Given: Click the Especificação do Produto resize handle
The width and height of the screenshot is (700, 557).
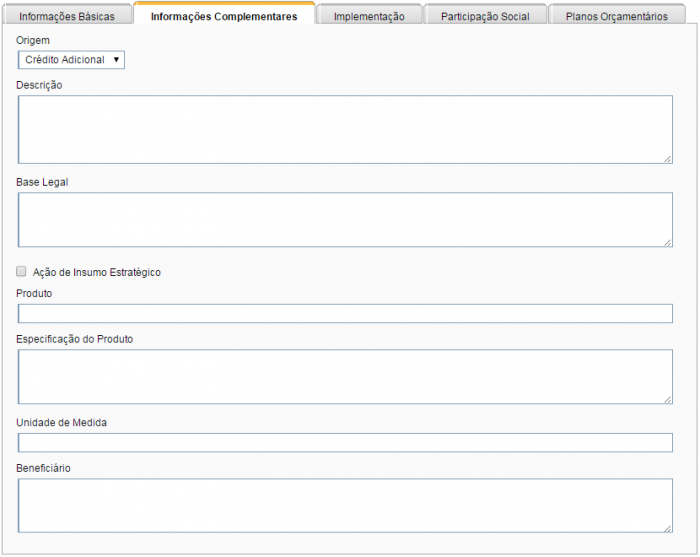Looking at the screenshot, I should (x=667, y=398).
